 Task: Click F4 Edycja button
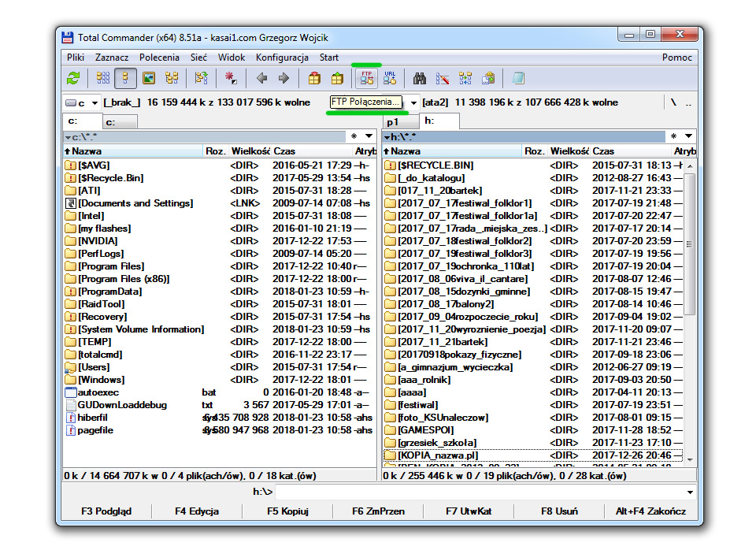pyautogui.click(x=197, y=511)
